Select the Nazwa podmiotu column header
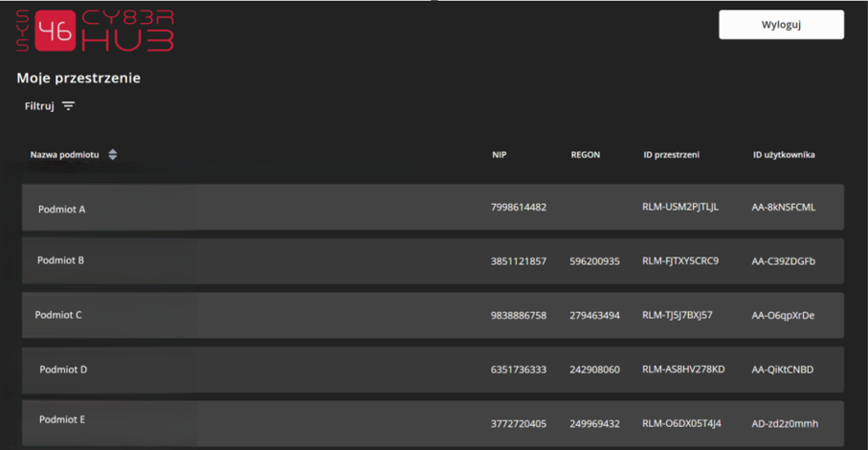This screenshot has width=868, height=450. pos(65,154)
